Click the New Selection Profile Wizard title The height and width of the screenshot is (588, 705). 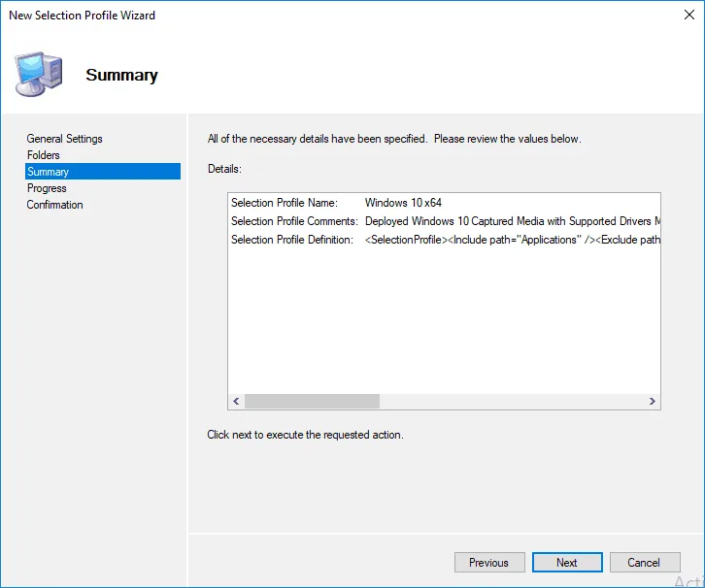82,15
